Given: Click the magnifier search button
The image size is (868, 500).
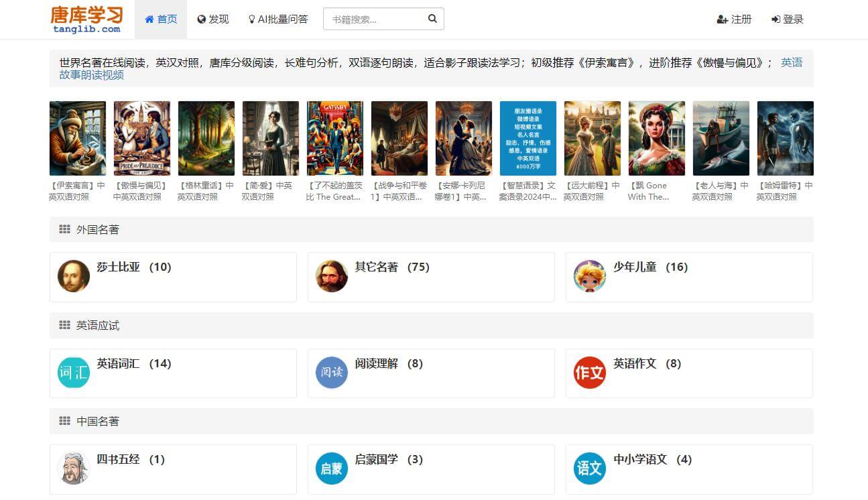Looking at the screenshot, I should [x=433, y=19].
